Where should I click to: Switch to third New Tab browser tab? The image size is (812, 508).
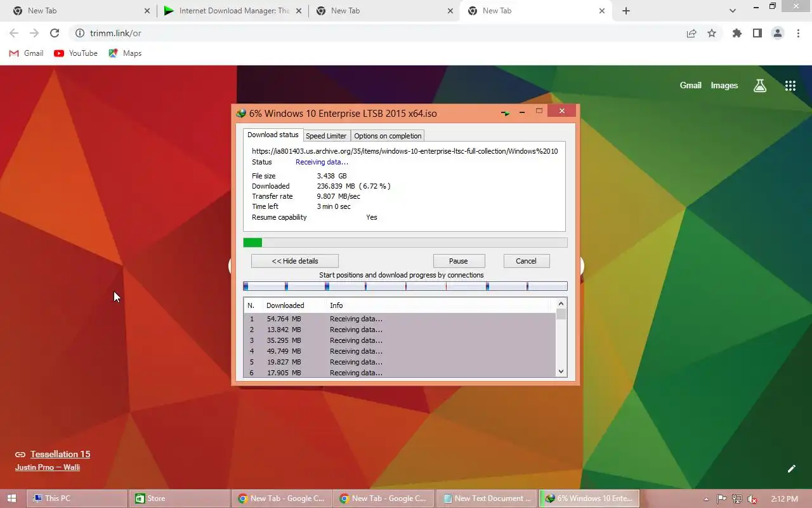pos(535,11)
